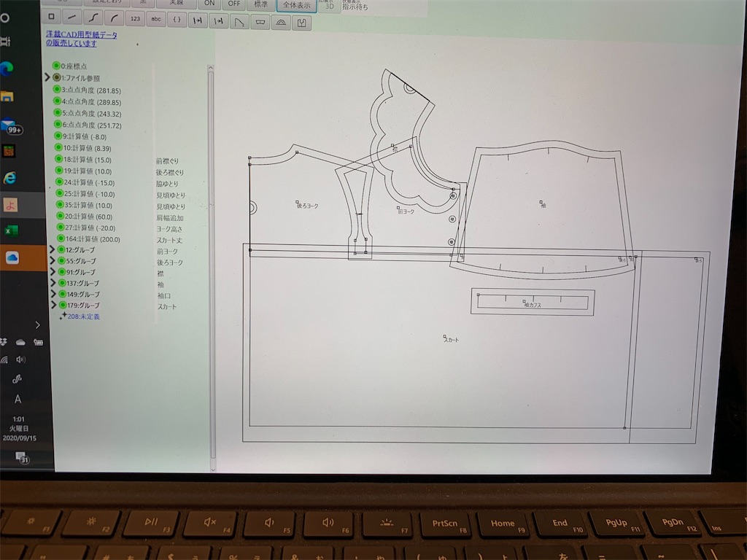The image size is (747, 560).
Task: Toggle green dot of 20:計算値 (60.0)
Action: click(61, 216)
